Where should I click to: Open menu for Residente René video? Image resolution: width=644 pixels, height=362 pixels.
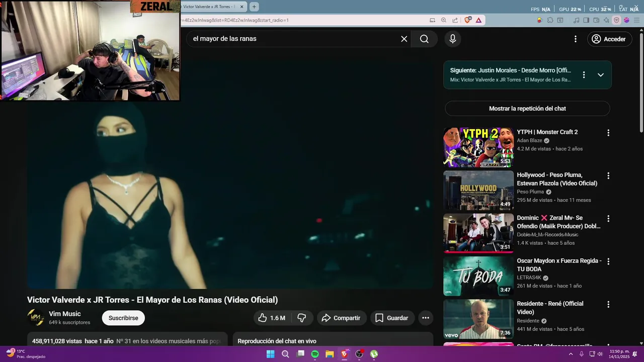pyautogui.click(x=608, y=304)
